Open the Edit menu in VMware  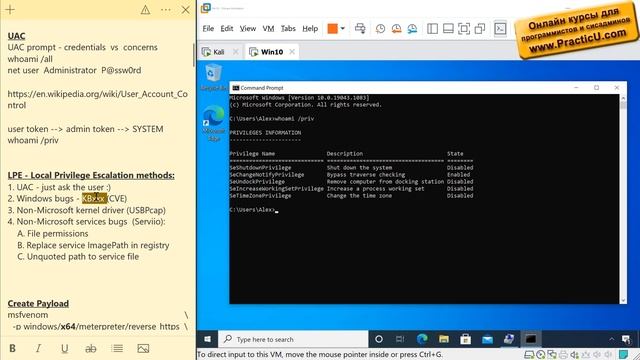(x=227, y=29)
